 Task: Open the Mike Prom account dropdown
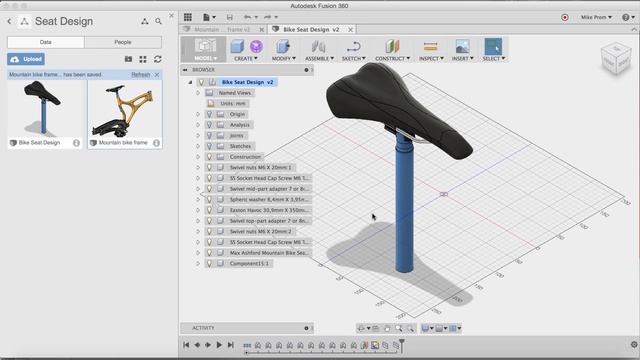pos(596,17)
